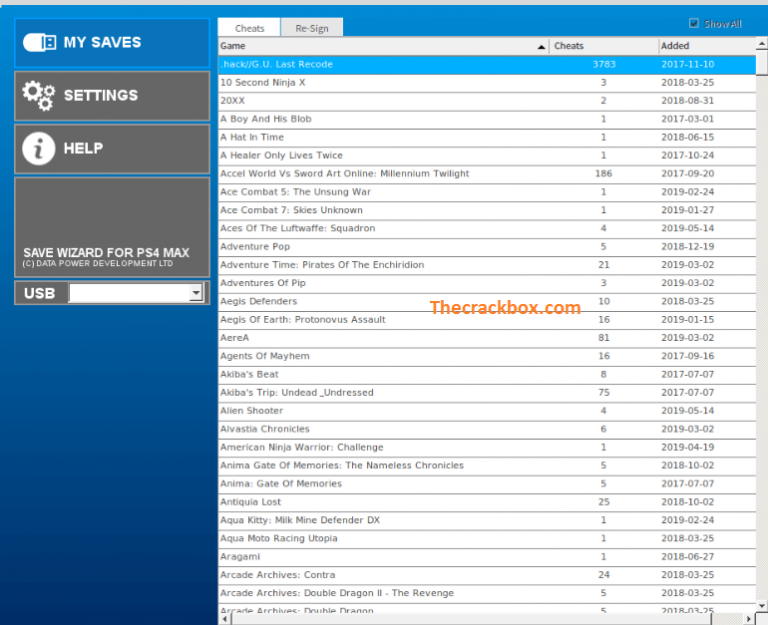
Task: Select Arcade Archives: Double Dragon II - The Revenge
Action: [487, 593]
